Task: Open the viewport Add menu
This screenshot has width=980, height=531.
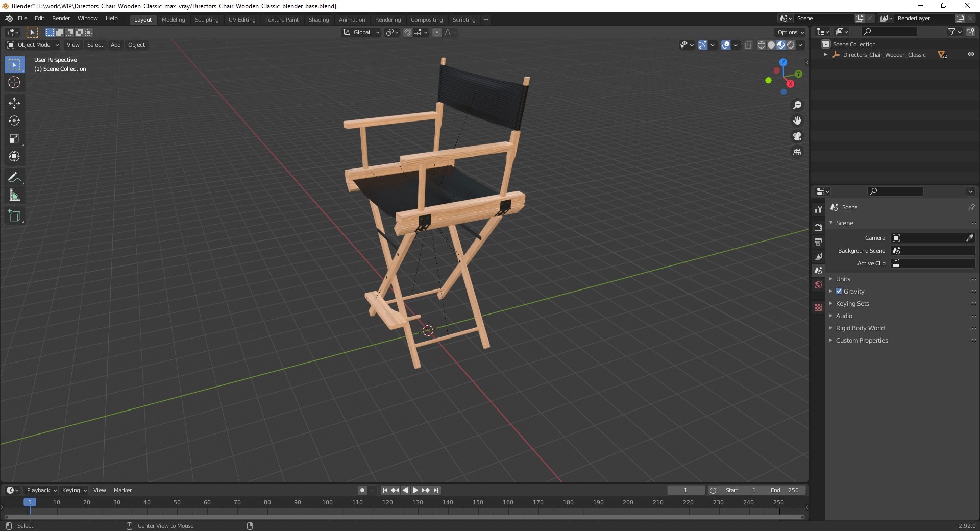Action: pyautogui.click(x=116, y=45)
